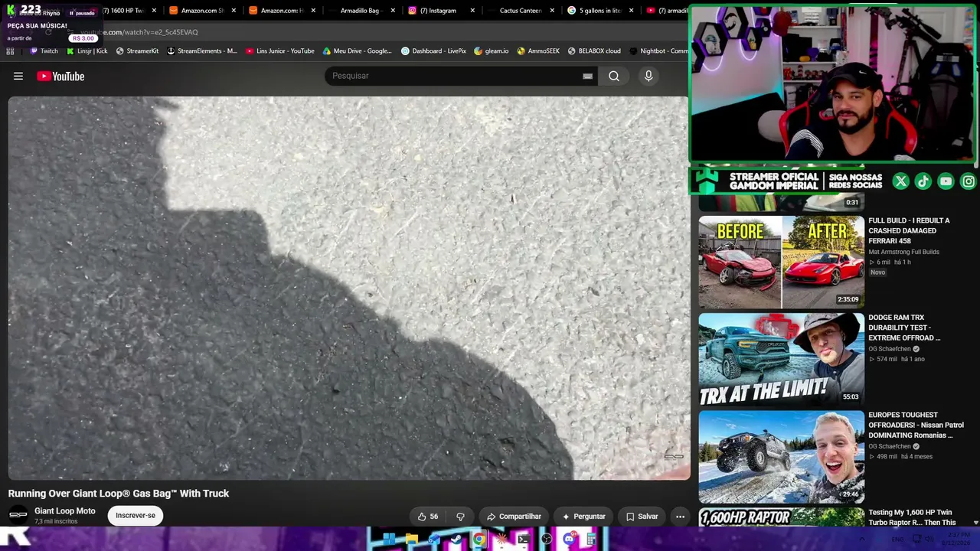Open the Dashboard - LivePix bookmark

pyautogui.click(x=433, y=51)
